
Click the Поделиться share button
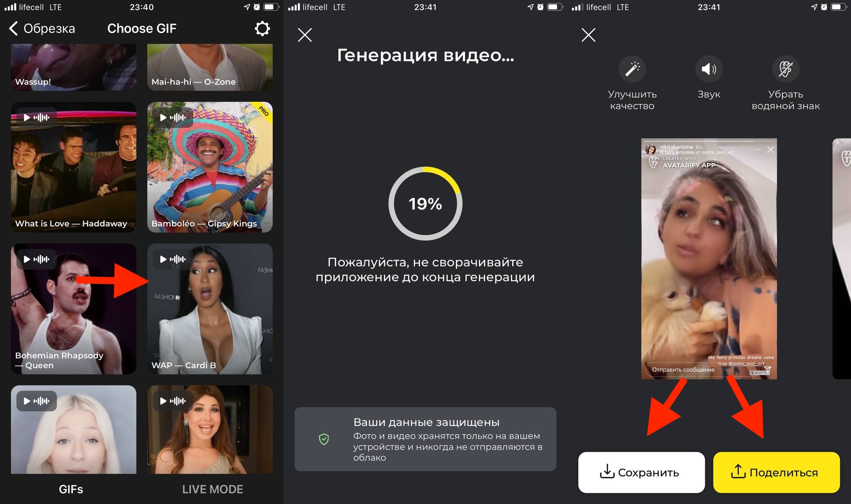[777, 472]
